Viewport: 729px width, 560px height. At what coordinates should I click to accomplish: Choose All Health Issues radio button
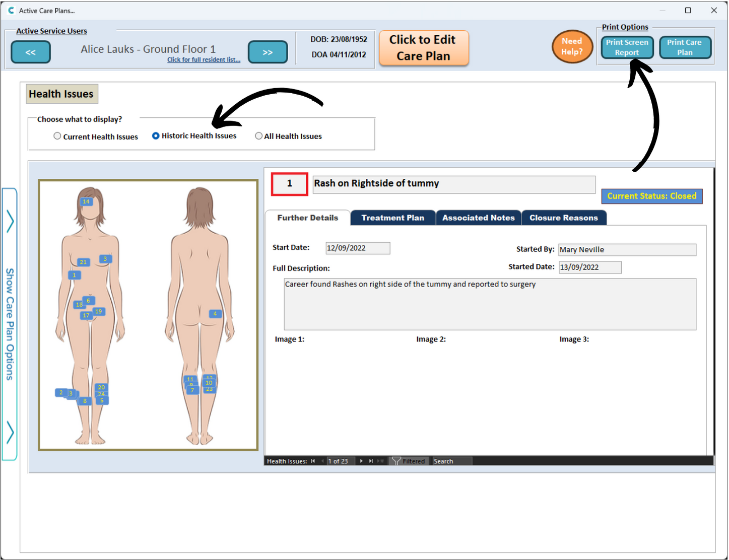pyautogui.click(x=258, y=136)
